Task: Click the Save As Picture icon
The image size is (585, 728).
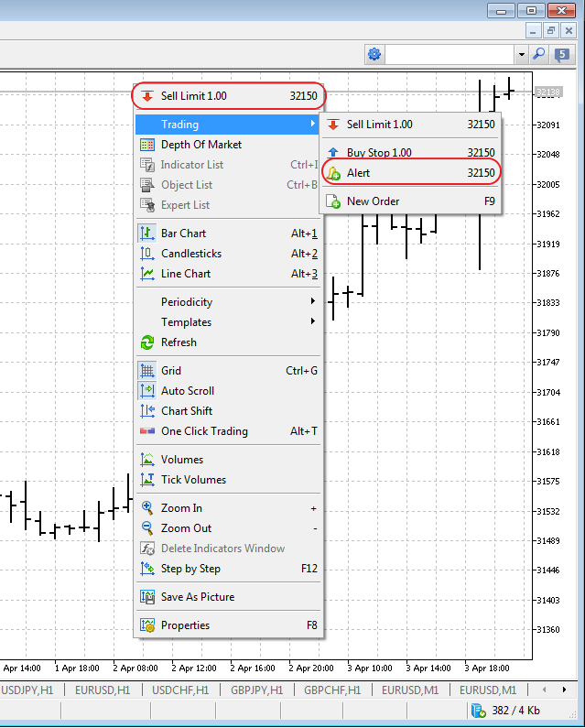Action: point(147,597)
